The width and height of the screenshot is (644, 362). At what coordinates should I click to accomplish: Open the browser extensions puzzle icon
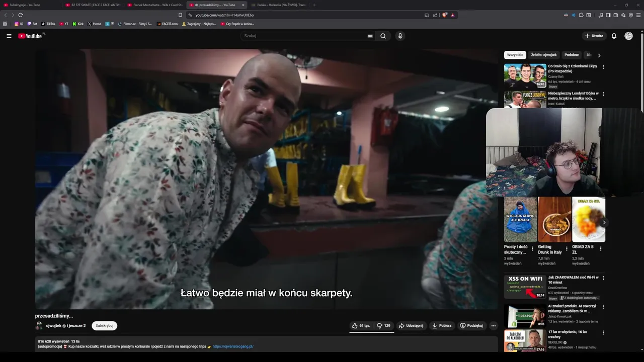pos(581,15)
